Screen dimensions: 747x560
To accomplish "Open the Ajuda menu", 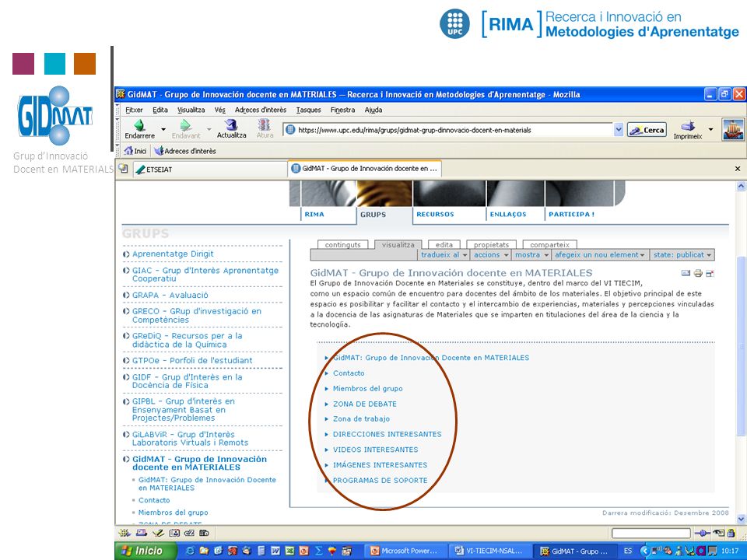I will (x=373, y=110).
